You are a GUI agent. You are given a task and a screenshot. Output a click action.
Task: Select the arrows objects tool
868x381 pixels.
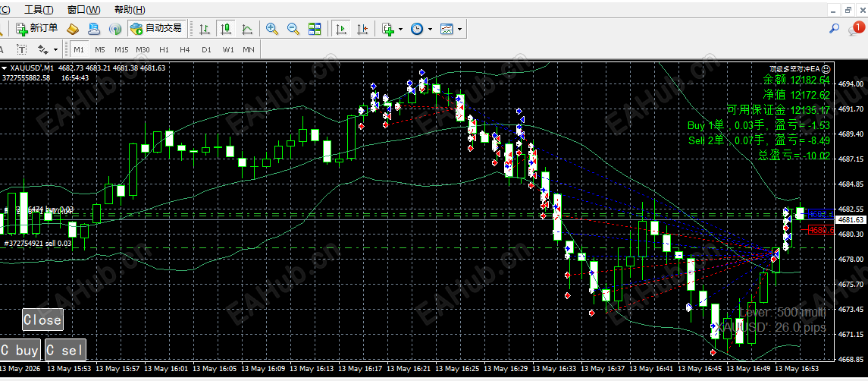click(42, 49)
